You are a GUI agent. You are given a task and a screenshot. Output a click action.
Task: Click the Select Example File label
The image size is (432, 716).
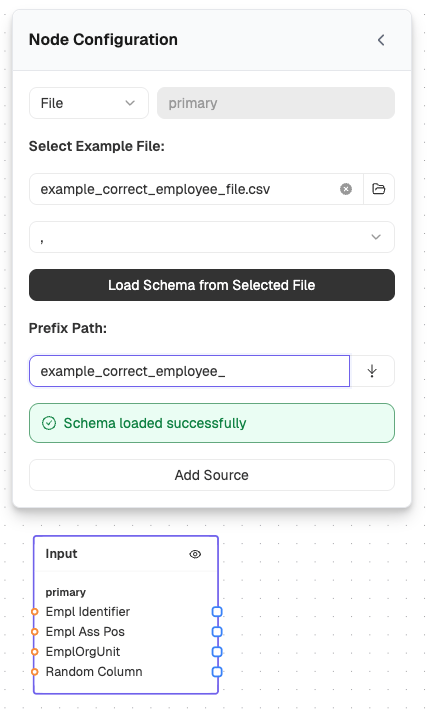[97, 146]
